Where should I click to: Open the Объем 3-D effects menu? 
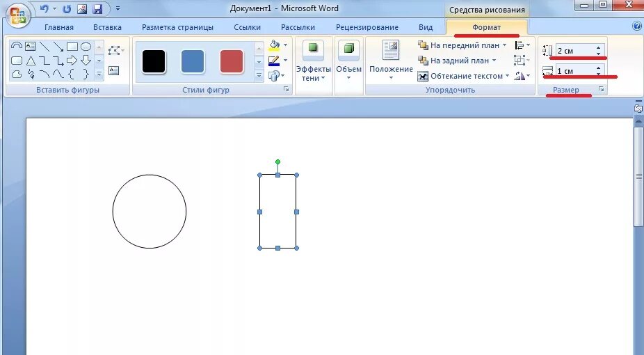point(348,61)
